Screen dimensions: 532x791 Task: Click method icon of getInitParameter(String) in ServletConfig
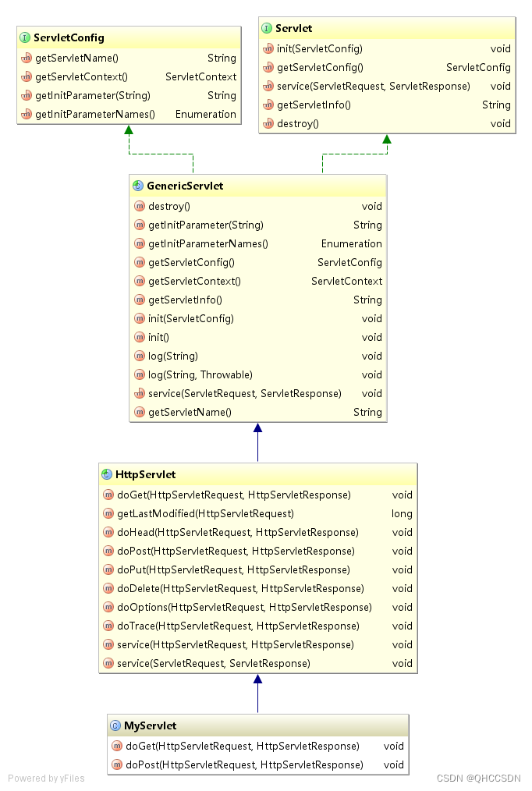click(x=27, y=95)
